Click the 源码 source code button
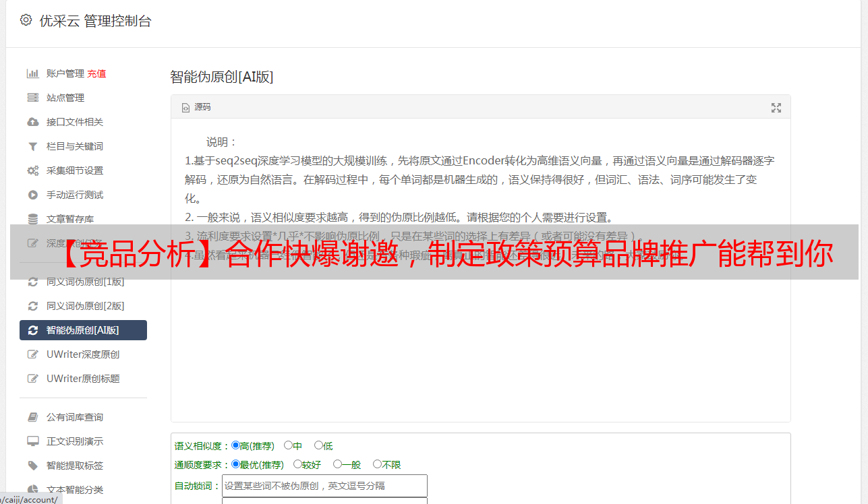Viewport: 868px width, 504px height. (x=196, y=107)
